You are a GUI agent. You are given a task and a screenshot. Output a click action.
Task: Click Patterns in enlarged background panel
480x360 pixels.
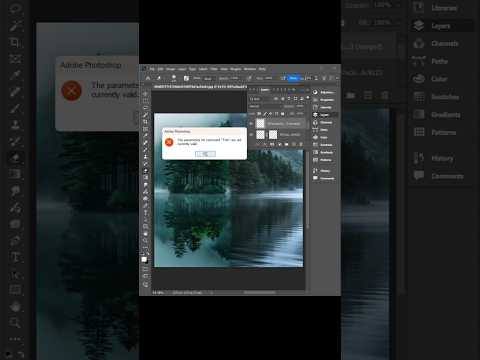pyautogui.click(x=443, y=132)
